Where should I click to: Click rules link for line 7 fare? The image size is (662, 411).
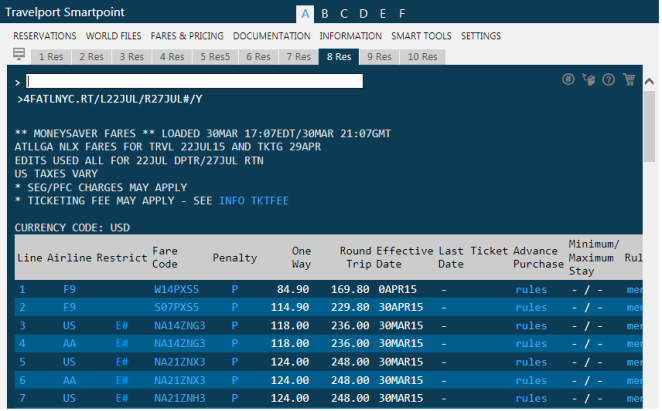531,398
